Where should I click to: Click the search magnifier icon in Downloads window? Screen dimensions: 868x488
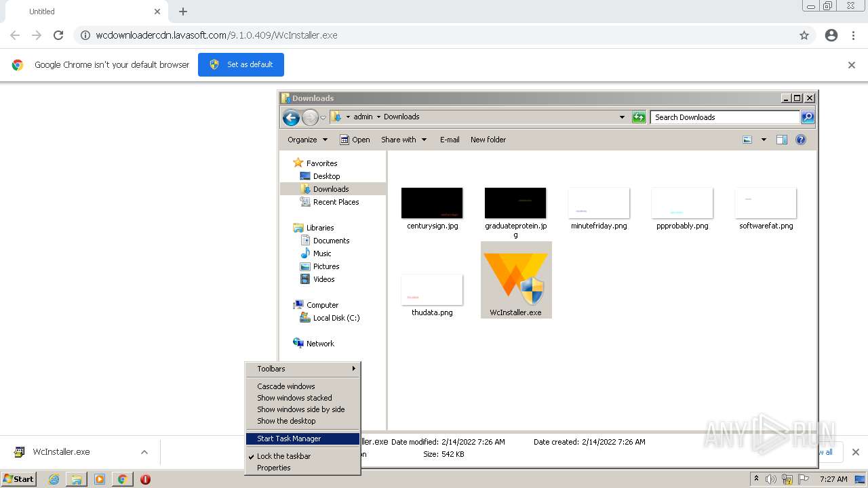click(808, 117)
